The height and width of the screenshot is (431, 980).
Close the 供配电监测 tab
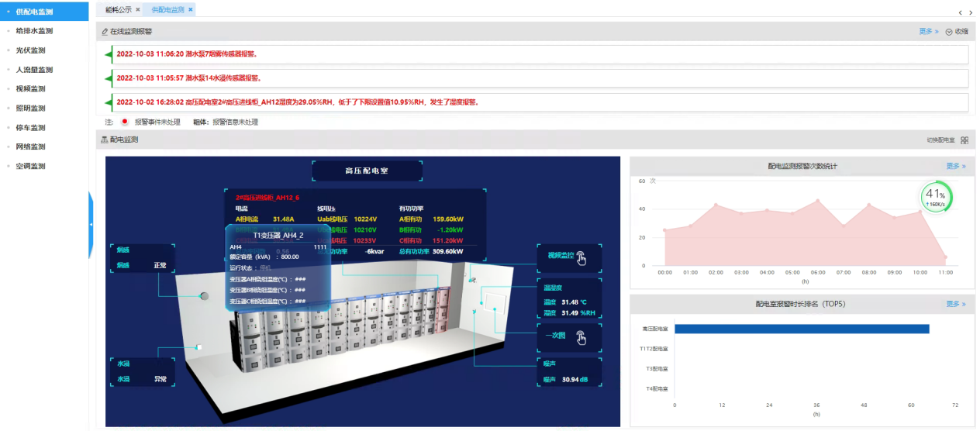(191, 10)
